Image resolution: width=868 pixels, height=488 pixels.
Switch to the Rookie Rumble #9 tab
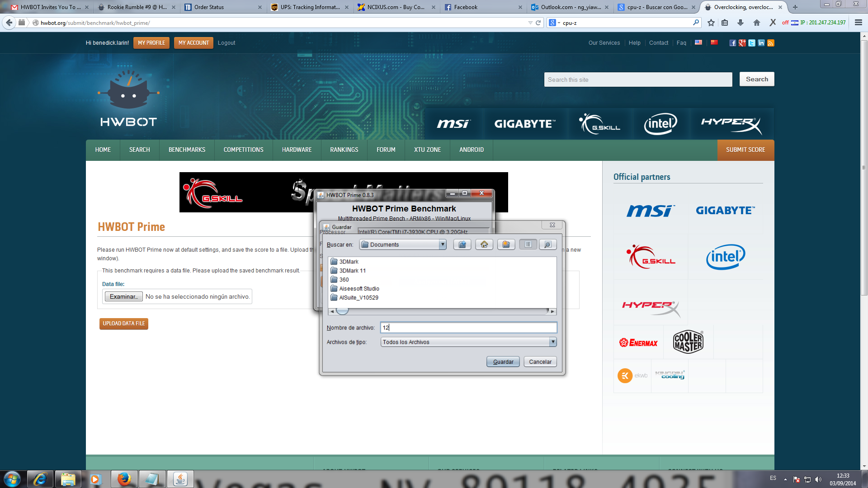click(137, 7)
